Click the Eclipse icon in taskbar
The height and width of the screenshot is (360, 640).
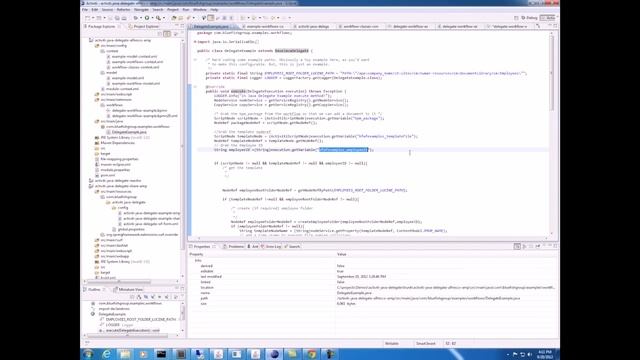[274, 354]
